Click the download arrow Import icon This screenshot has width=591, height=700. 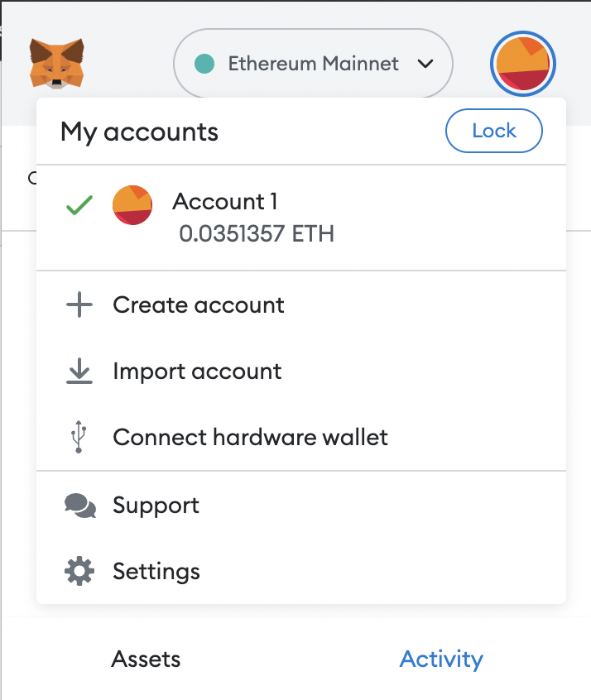[x=79, y=372]
